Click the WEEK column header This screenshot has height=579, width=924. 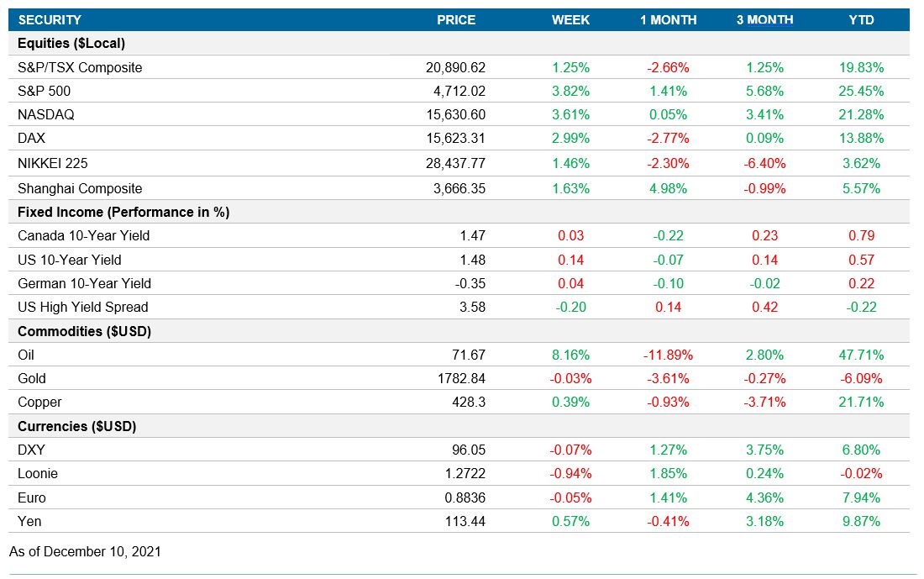pyautogui.click(x=570, y=20)
